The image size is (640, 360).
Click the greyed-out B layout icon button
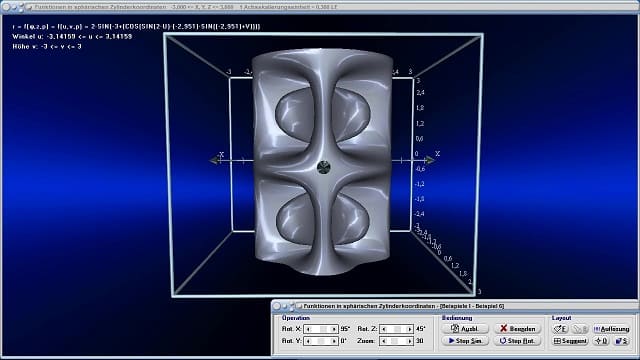click(580, 329)
